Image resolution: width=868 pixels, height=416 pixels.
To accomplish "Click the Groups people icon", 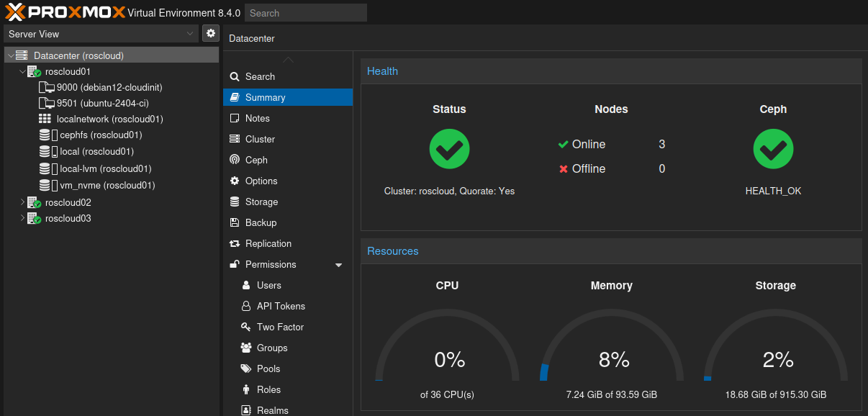I will coord(245,348).
